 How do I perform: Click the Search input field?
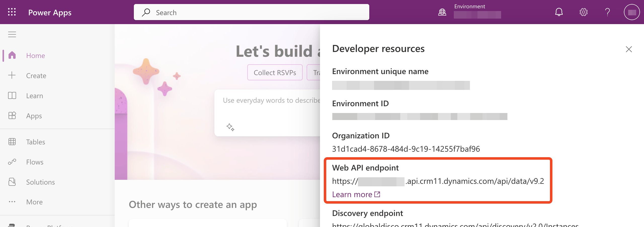[x=252, y=12]
